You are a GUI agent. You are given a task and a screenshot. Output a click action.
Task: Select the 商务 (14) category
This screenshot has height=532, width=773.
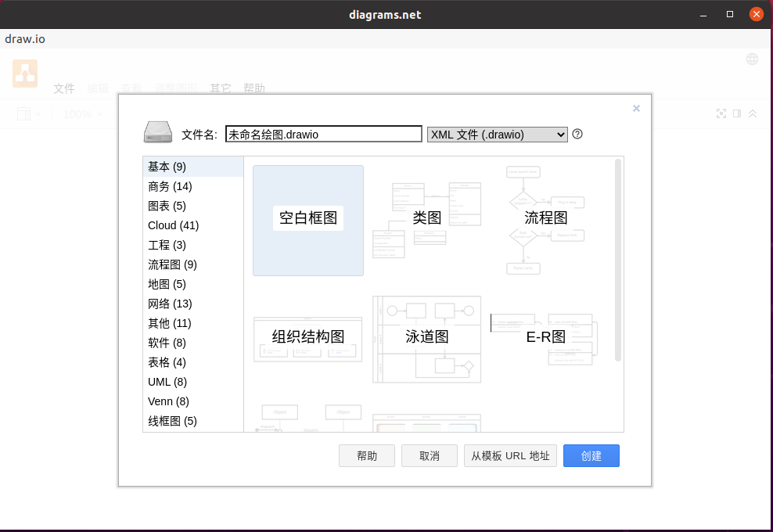[x=193, y=186]
